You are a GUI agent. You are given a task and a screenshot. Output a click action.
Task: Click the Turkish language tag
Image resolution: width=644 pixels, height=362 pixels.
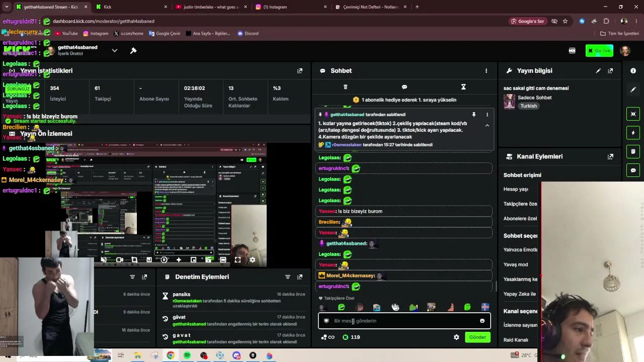click(x=528, y=106)
